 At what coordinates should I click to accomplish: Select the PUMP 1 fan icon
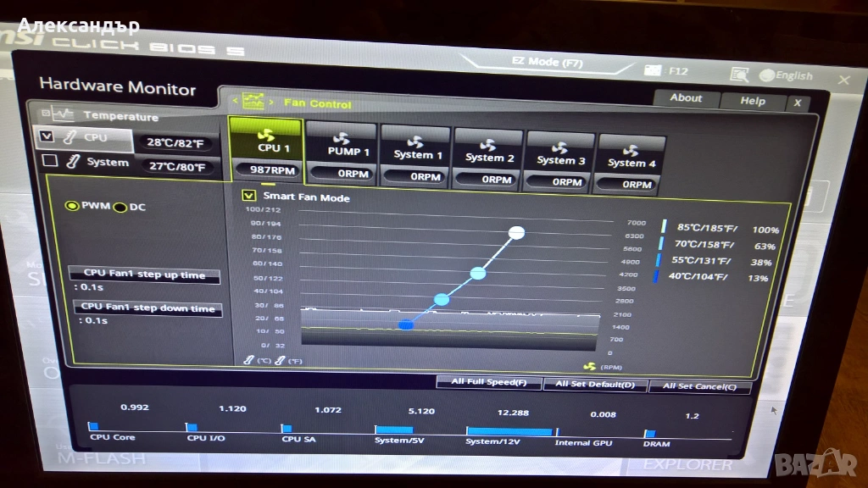tap(342, 138)
